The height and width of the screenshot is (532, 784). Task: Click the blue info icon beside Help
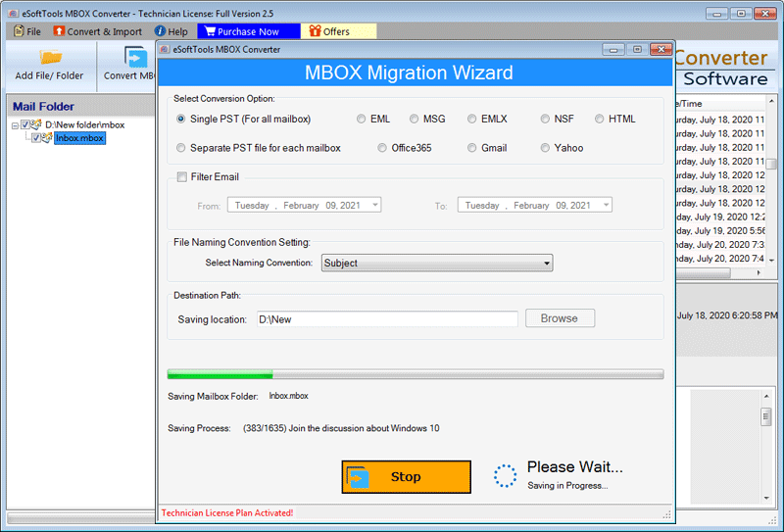pos(160,31)
